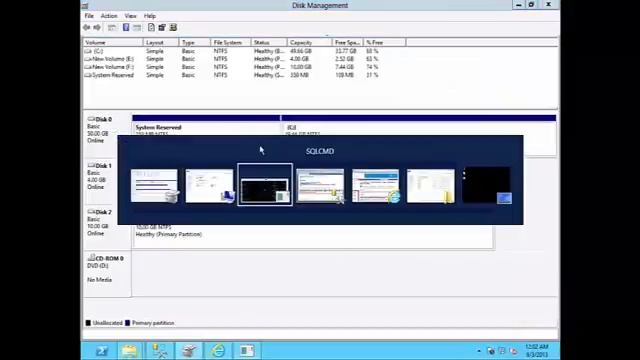Click the window icon in the title bar
This screenshot has height=360, width=640.
tap(85, 6)
